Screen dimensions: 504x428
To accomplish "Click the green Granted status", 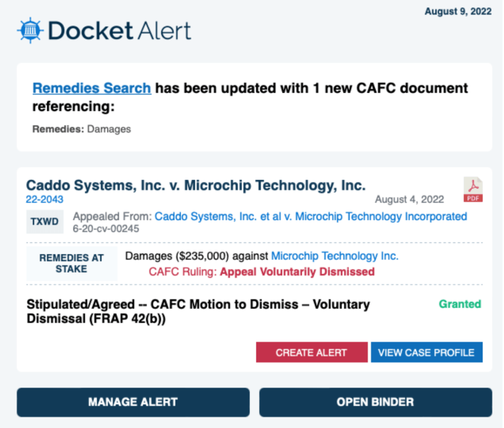I will click(460, 304).
